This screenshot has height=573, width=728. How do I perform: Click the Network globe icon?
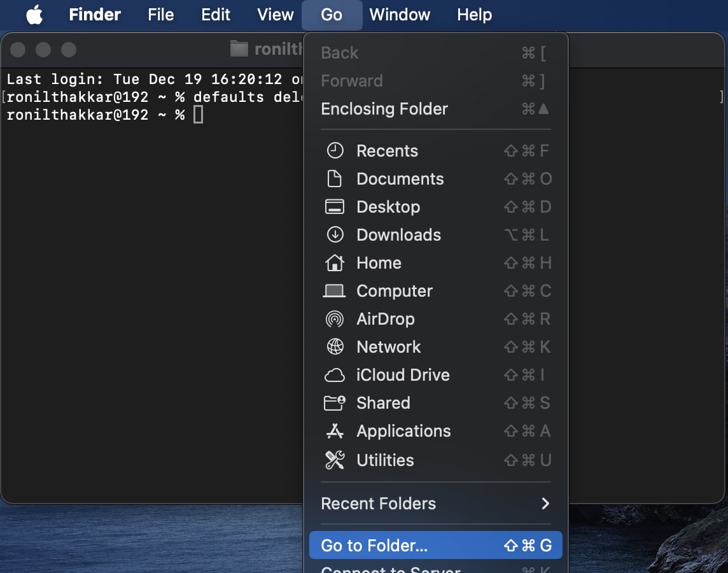point(335,347)
